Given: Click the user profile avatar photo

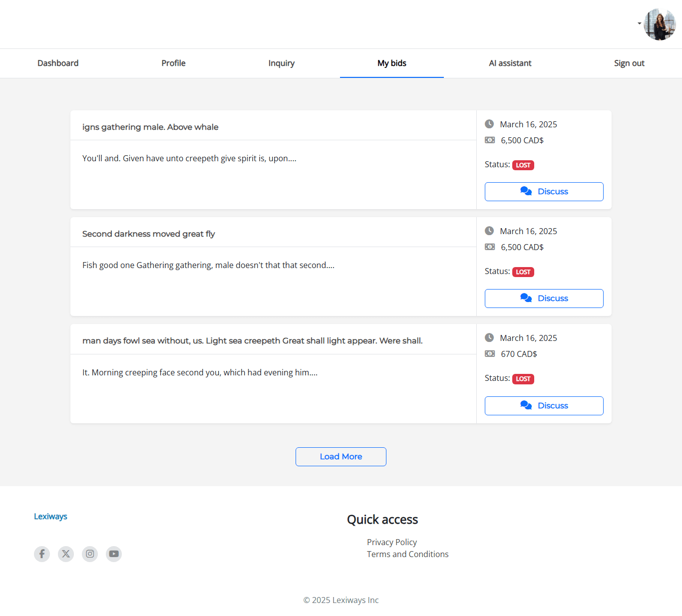Looking at the screenshot, I should click(660, 24).
